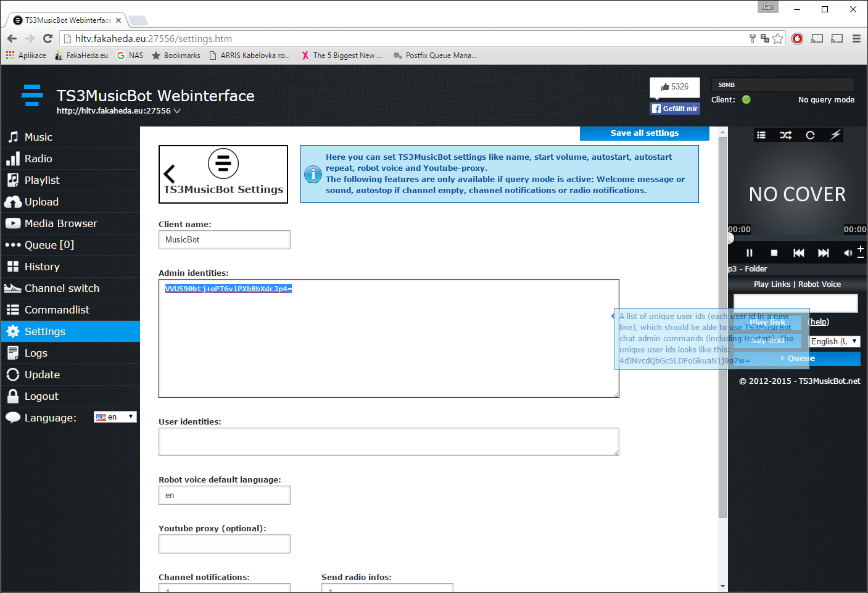Click the User identities textarea

point(389,442)
